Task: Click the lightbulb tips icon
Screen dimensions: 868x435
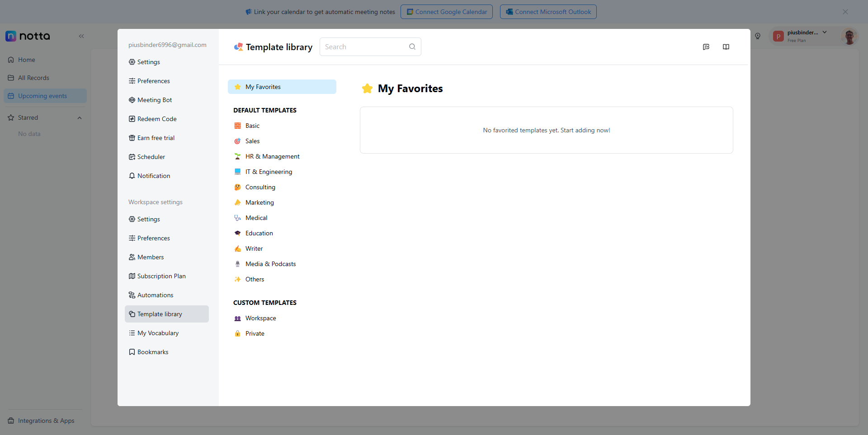Action: tap(758, 36)
